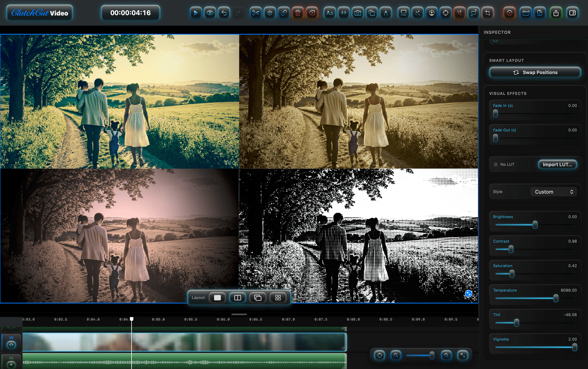Image resolution: width=588 pixels, height=369 pixels.
Task: Adjust the Contrast slider
Action: pyautogui.click(x=535, y=249)
